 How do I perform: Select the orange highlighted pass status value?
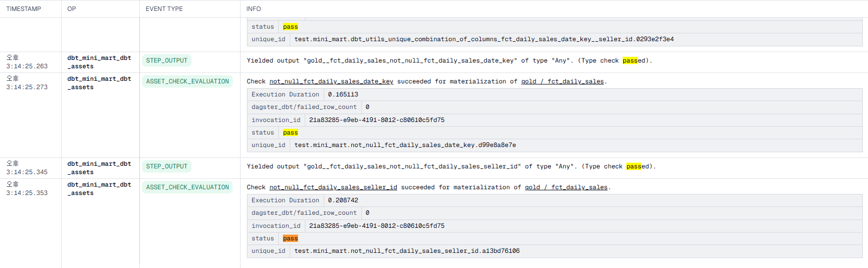[x=290, y=238]
